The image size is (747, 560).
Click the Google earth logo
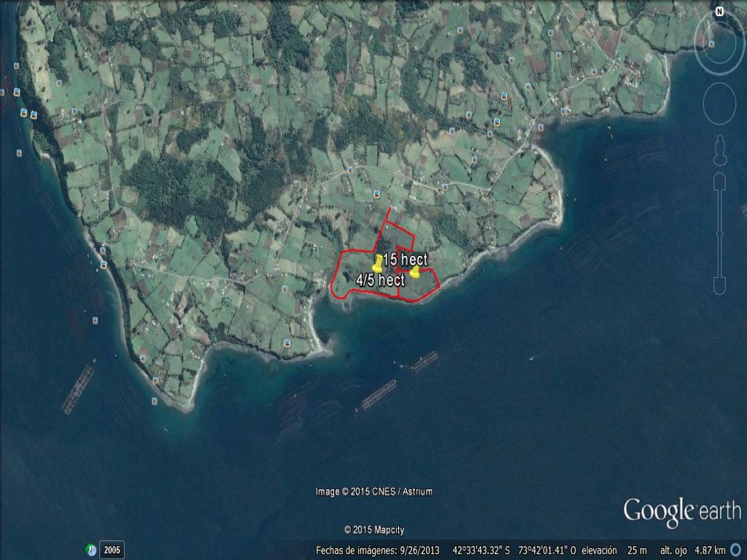(681, 510)
